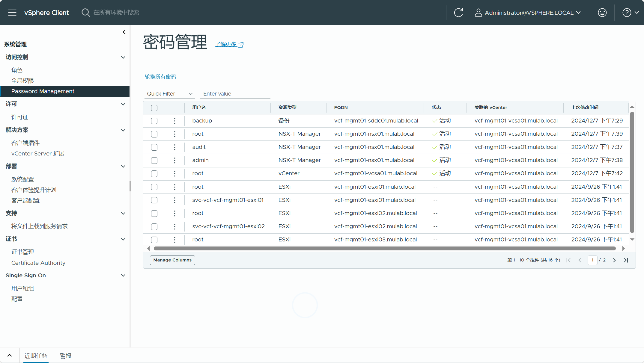Click the refresh/reload icon
The height and width of the screenshot is (363, 644).
459,12
